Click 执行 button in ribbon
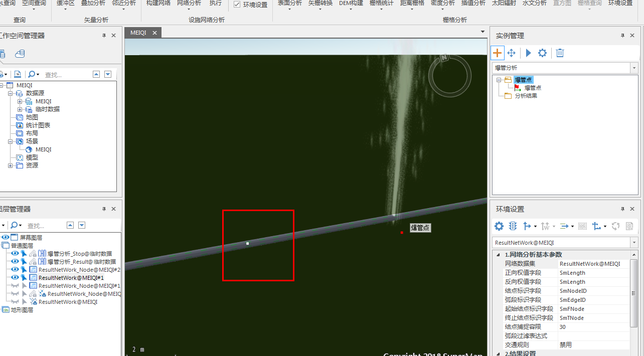The width and height of the screenshot is (644, 356). point(216,3)
